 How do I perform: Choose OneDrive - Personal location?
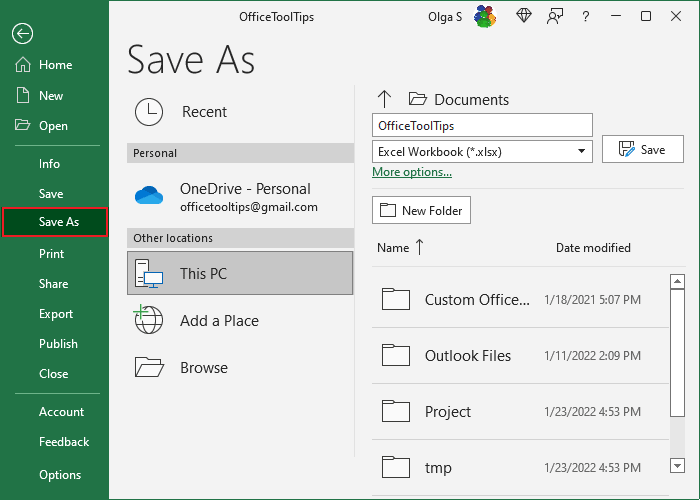pyautogui.click(x=240, y=197)
